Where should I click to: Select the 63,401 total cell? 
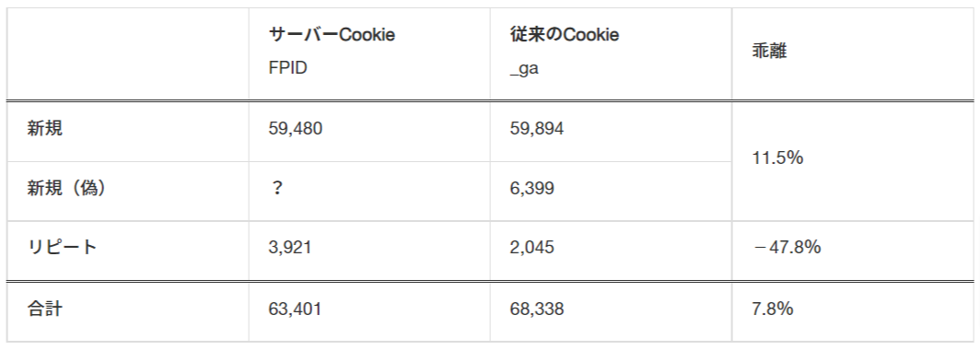(295, 309)
